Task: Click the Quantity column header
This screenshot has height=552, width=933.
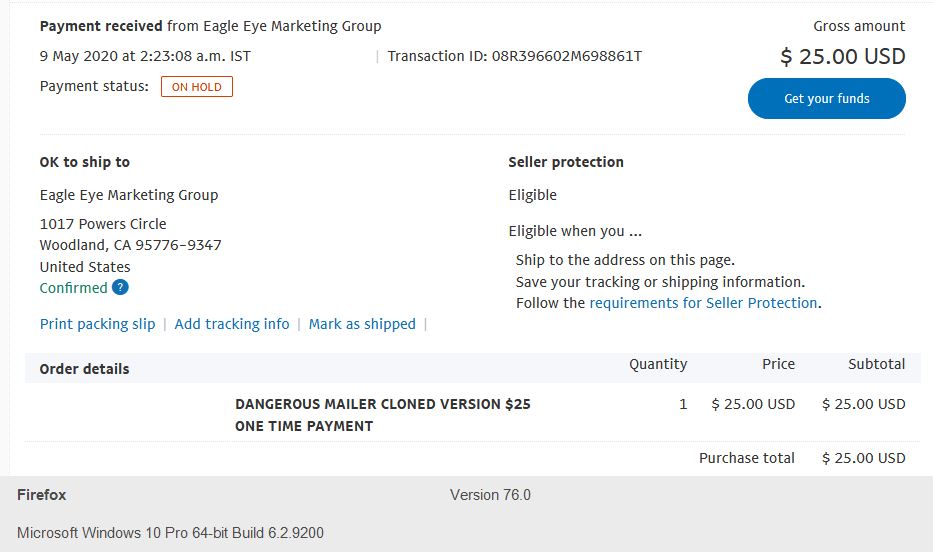Action: click(x=658, y=364)
